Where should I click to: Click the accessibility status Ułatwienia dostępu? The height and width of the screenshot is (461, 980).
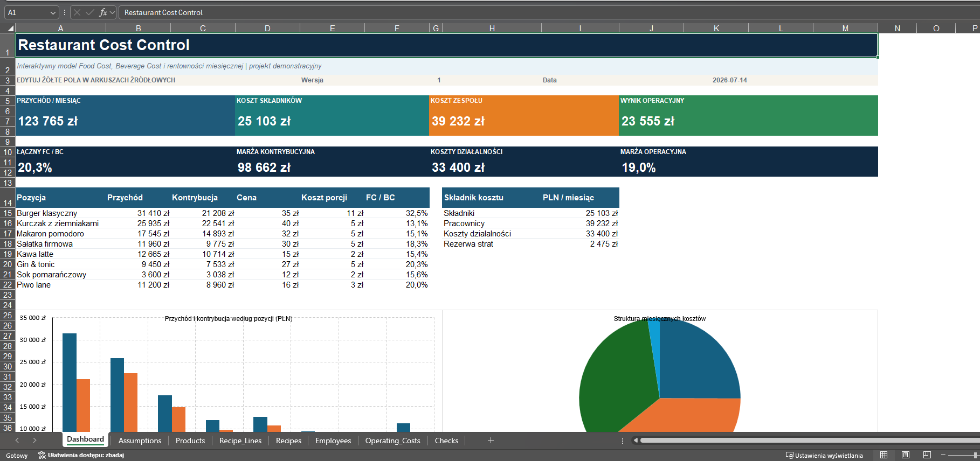tap(81, 455)
